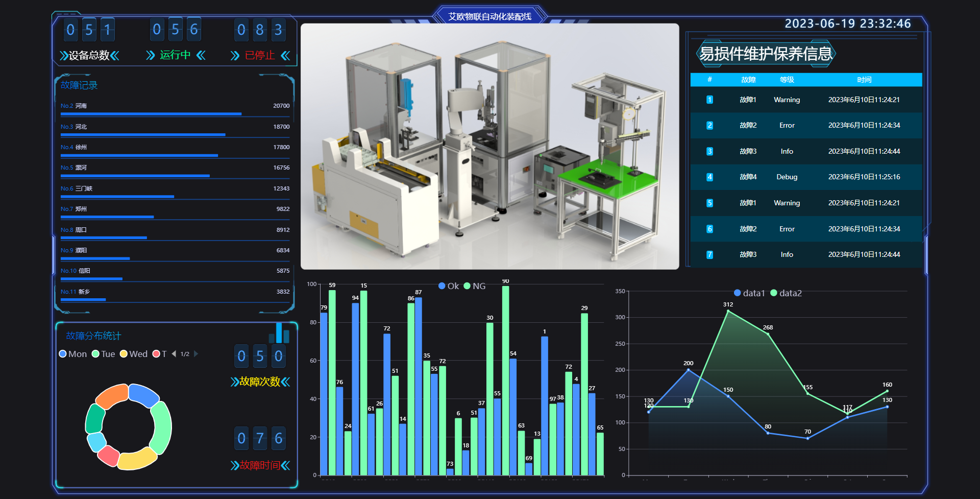Go to previous legend page arrow
Screen dimensions: 980x499
click(174, 354)
